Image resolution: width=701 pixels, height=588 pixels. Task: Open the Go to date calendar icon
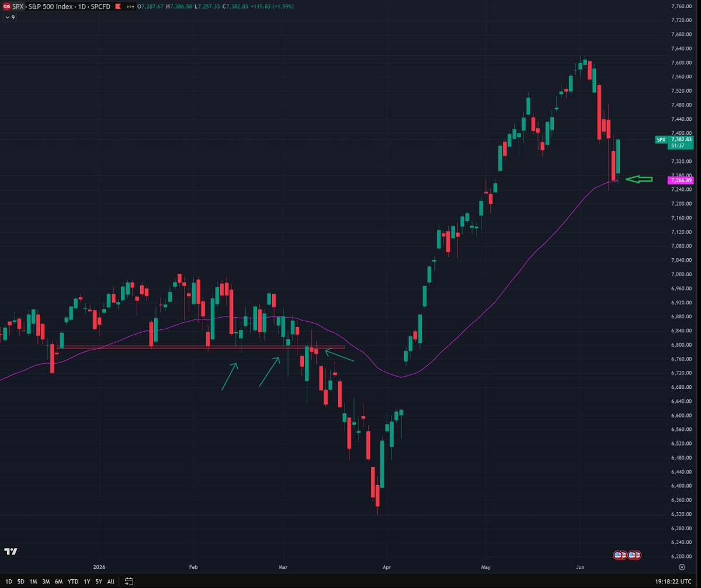click(129, 582)
